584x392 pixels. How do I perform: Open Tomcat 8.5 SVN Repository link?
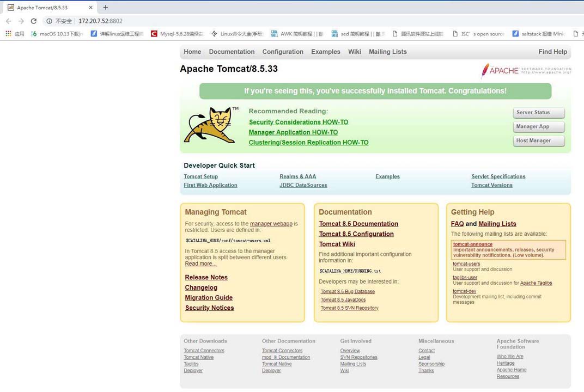(349, 308)
